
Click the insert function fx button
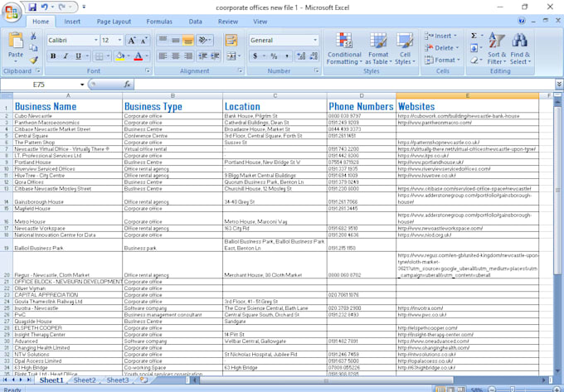127,85
